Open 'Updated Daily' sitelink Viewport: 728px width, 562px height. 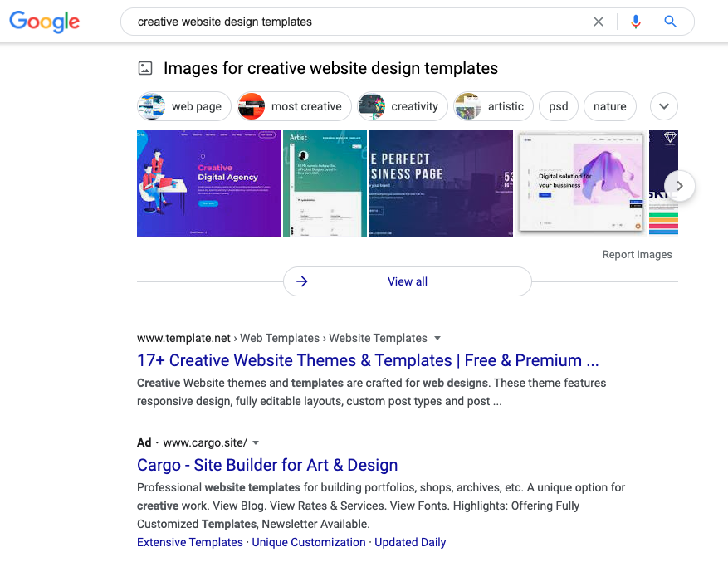(410, 542)
